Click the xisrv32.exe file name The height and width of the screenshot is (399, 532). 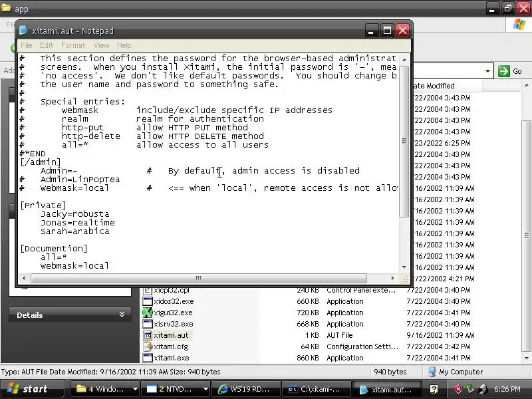(x=174, y=324)
